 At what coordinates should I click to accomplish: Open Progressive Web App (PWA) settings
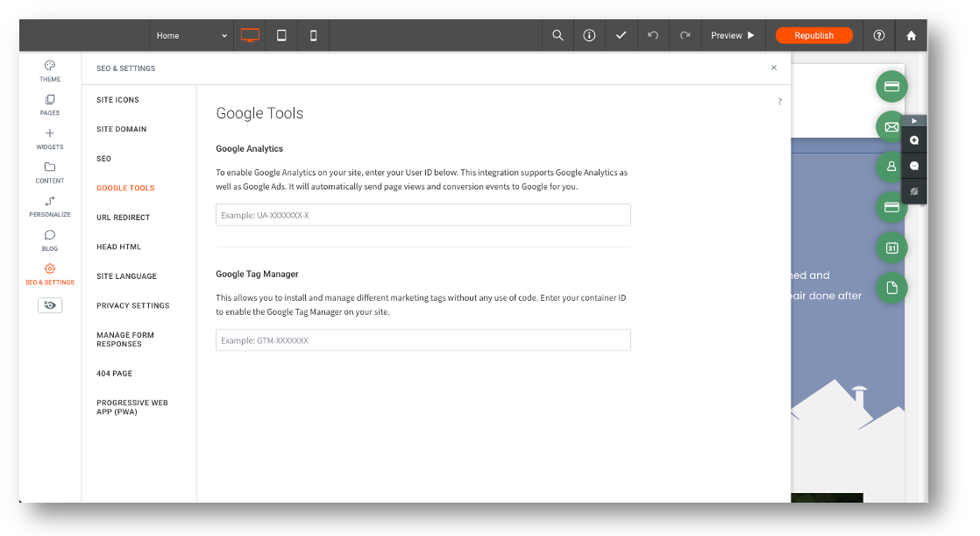point(131,407)
